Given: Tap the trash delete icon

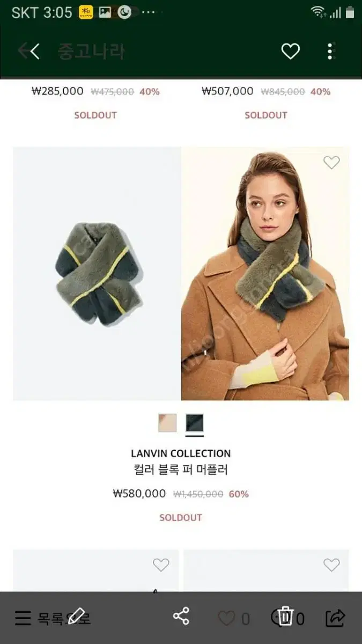Looking at the screenshot, I should click(285, 617).
